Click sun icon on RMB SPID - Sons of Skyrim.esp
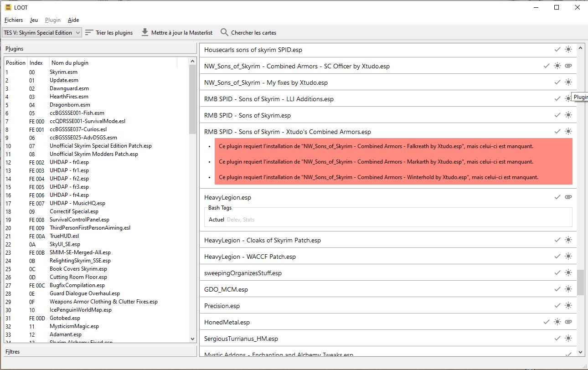The width and height of the screenshot is (588, 370). click(568, 115)
